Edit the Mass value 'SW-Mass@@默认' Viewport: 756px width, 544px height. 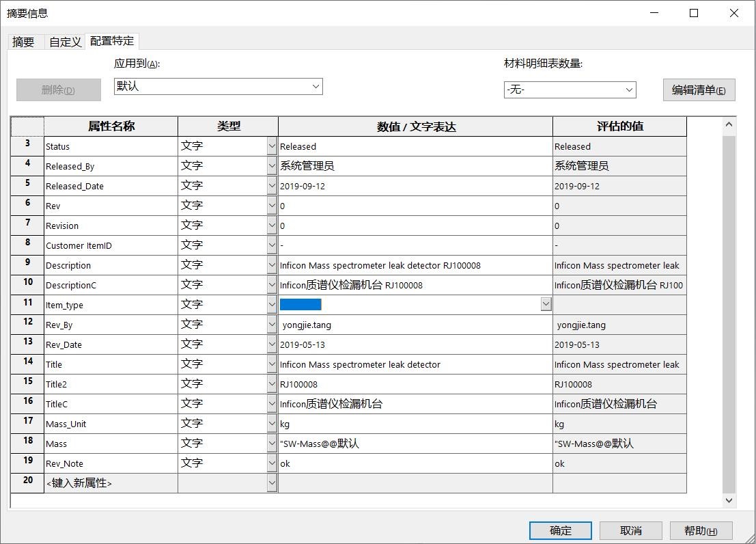(415, 443)
